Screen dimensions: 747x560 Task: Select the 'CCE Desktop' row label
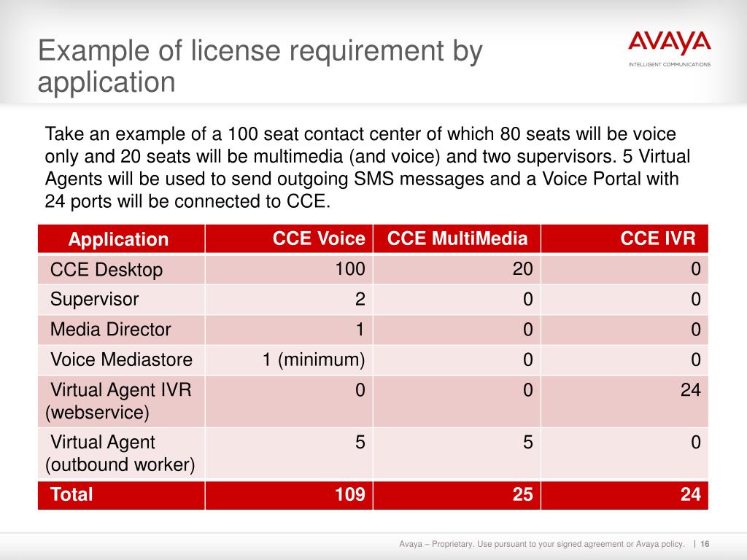107,270
